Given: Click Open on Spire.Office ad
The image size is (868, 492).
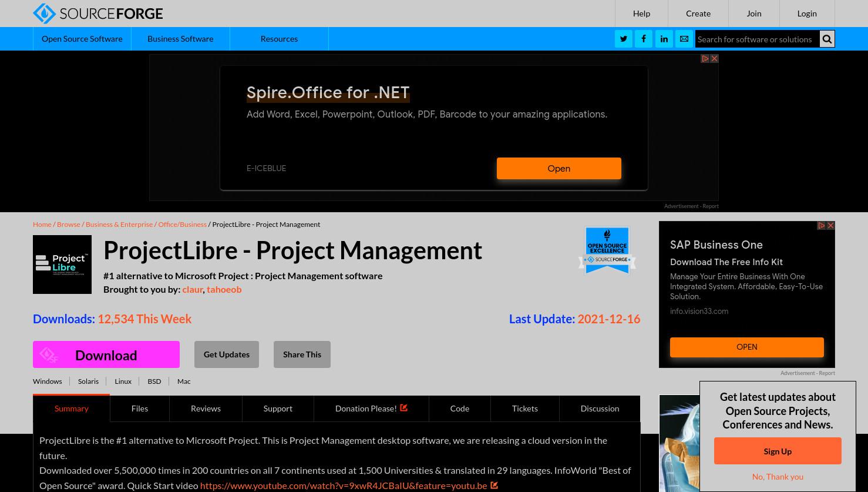Looking at the screenshot, I should click(x=559, y=169).
